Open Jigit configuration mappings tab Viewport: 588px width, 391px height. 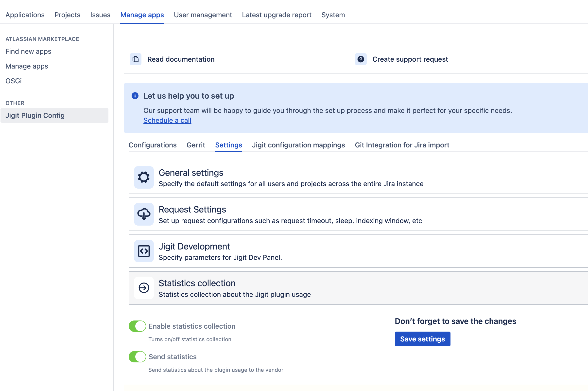(298, 145)
